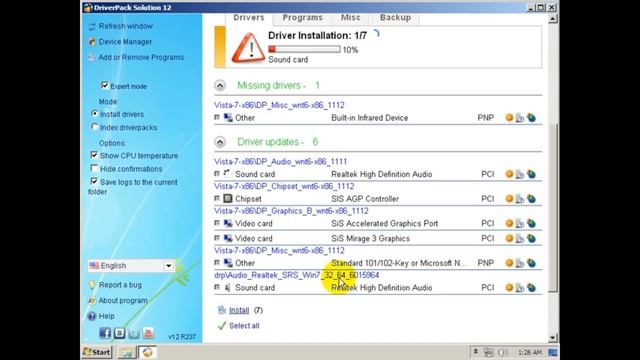
Task: Click the document icon for SiS AGP Controller
Action: (520, 199)
